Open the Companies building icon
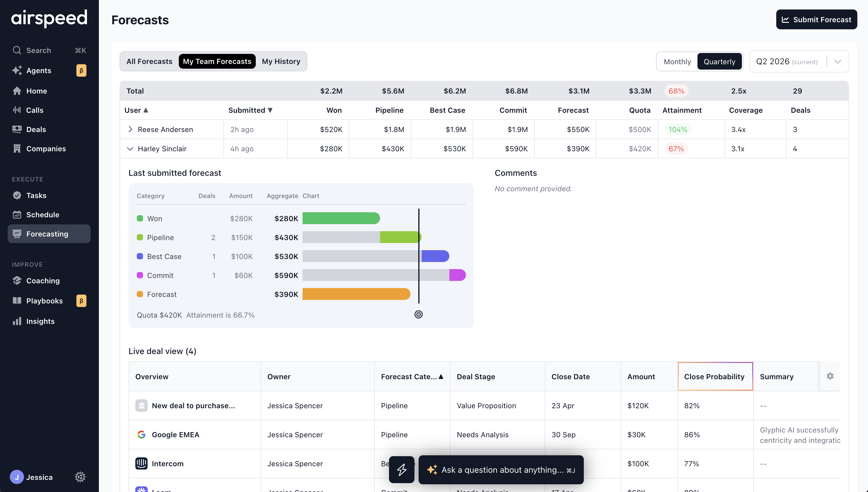The image size is (868, 492). point(17,148)
